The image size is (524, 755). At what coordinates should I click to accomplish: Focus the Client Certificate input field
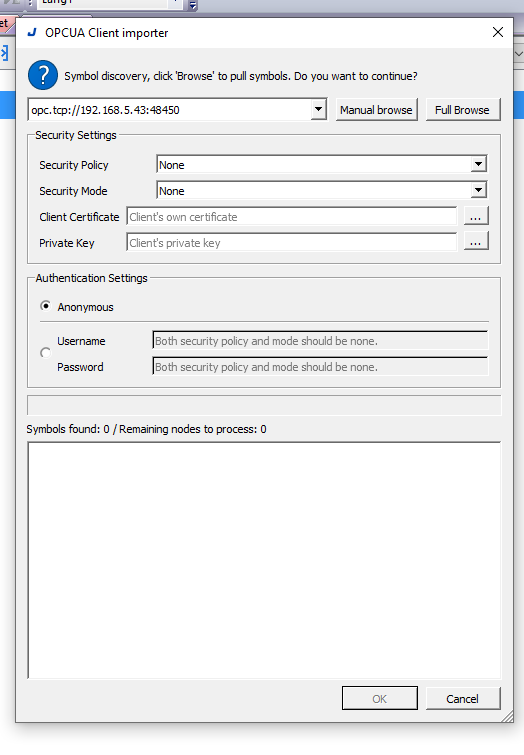coord(292,216)
